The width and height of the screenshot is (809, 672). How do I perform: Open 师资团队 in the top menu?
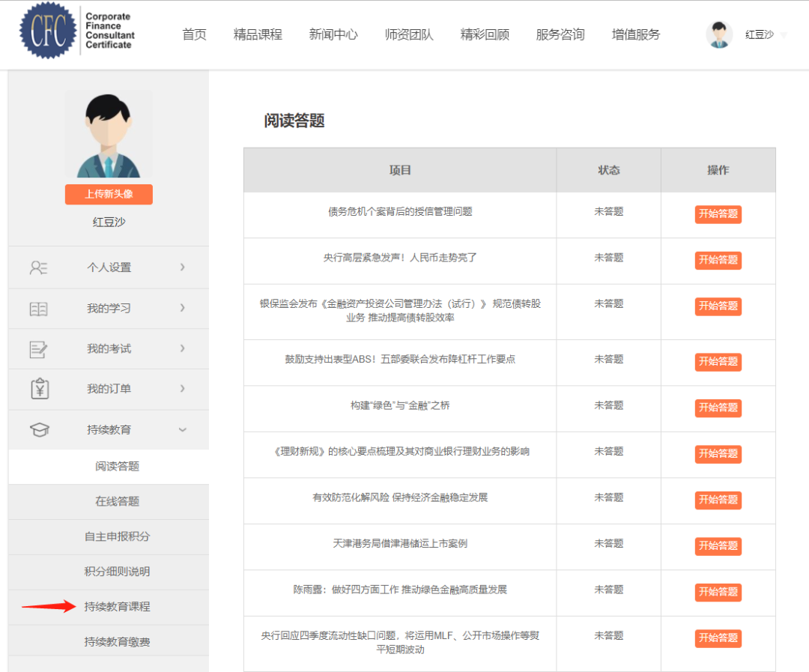pos(409,34)
